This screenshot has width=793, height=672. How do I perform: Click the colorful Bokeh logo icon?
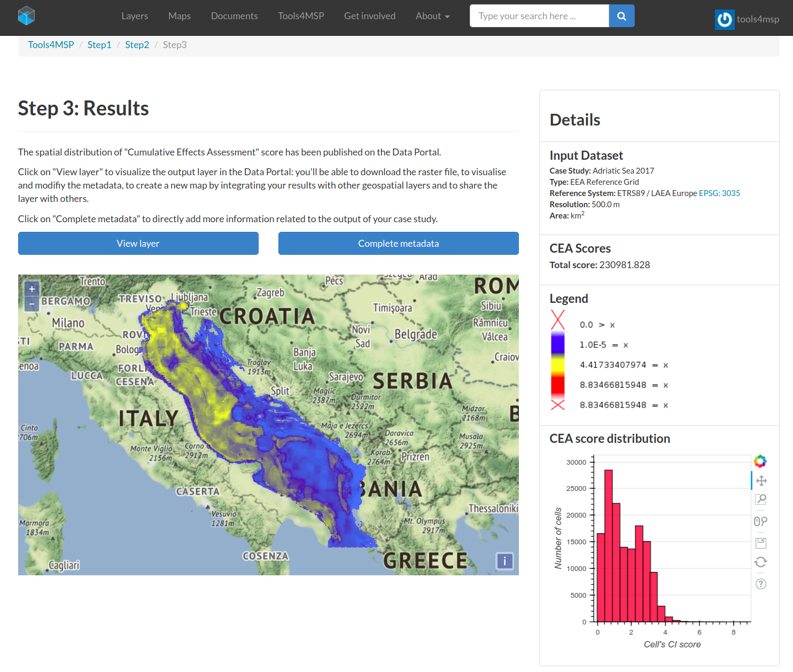[x=760, y=461]
